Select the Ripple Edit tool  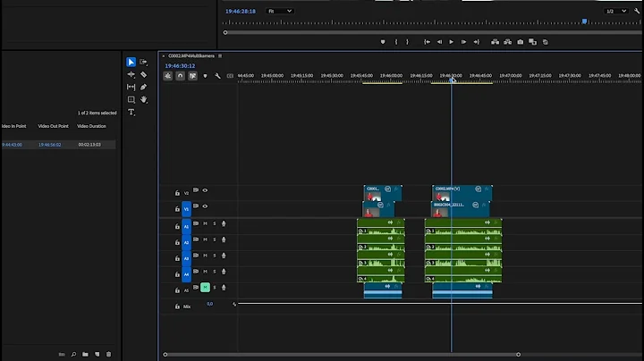click(131, 74)
